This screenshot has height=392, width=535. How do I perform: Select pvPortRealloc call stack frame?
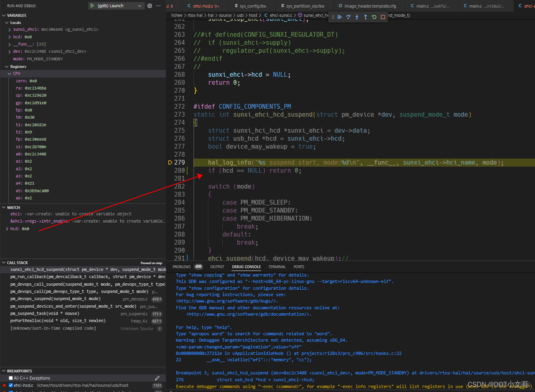pos(83,321)
